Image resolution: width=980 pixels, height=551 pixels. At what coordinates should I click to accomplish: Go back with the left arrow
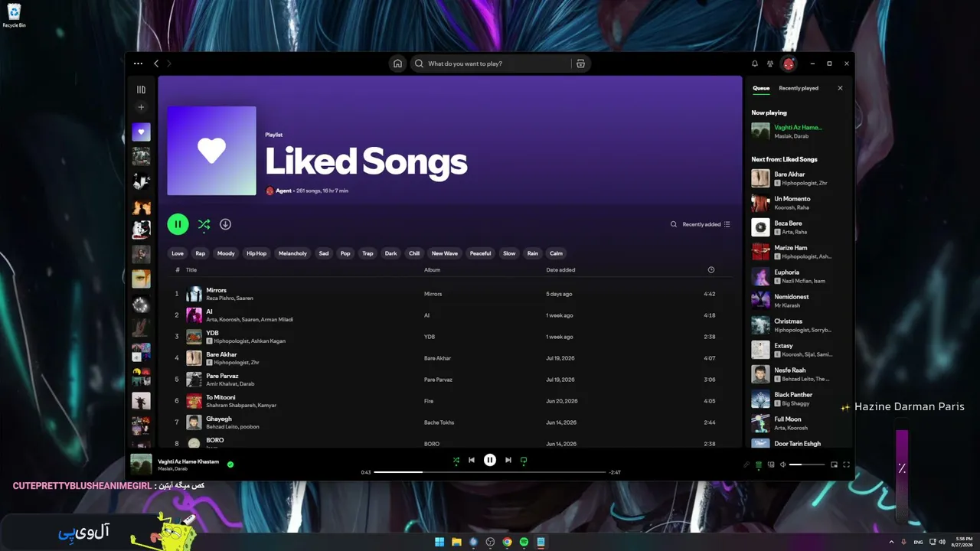click(x=156, y=64)
